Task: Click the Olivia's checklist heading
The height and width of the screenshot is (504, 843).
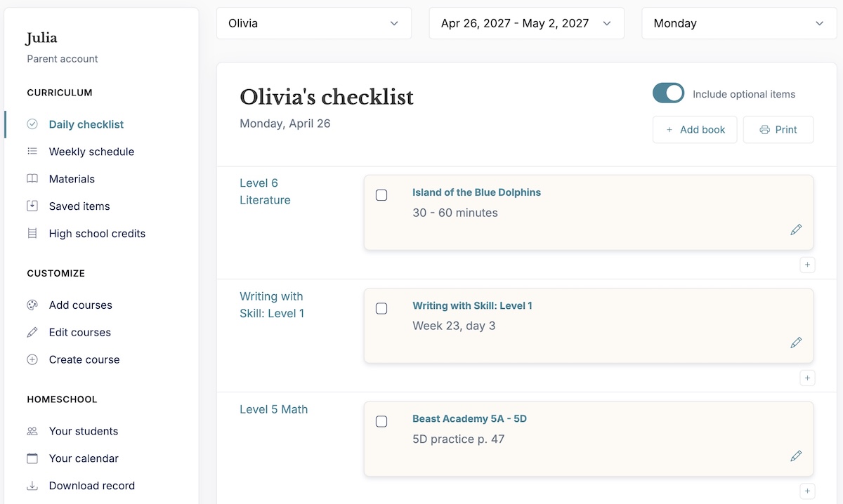Action: click(x=327, y=97)
